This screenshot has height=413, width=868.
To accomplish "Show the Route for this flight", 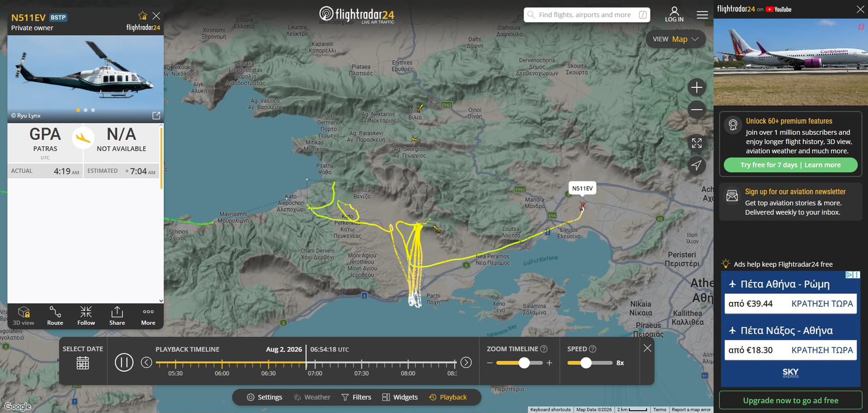I will pyautogui.click(x=55, y=316).
